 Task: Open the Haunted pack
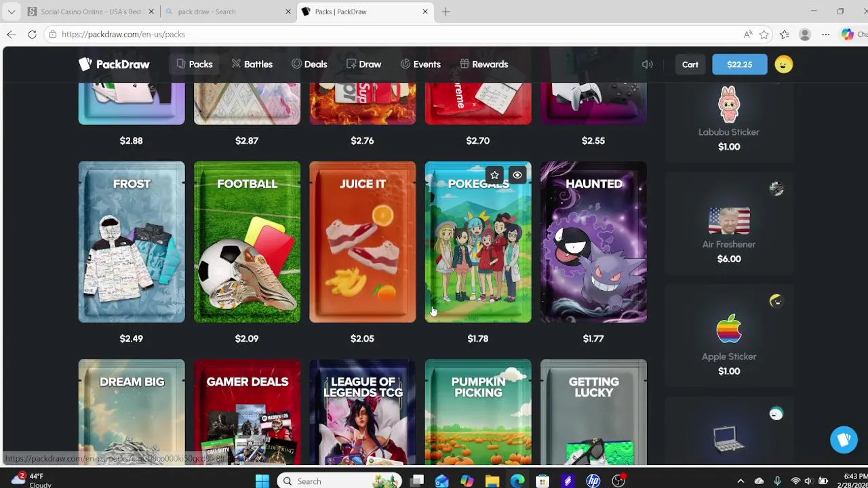coord(593,242)
